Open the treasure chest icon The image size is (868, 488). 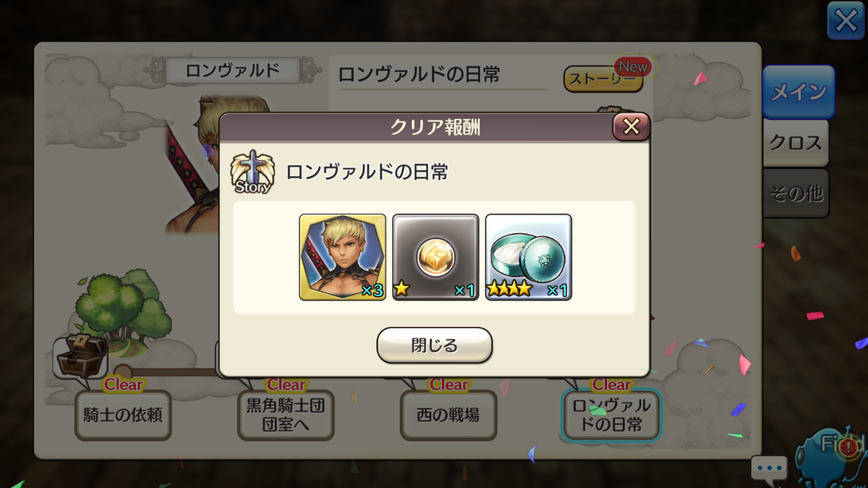[x=81, y=356]
